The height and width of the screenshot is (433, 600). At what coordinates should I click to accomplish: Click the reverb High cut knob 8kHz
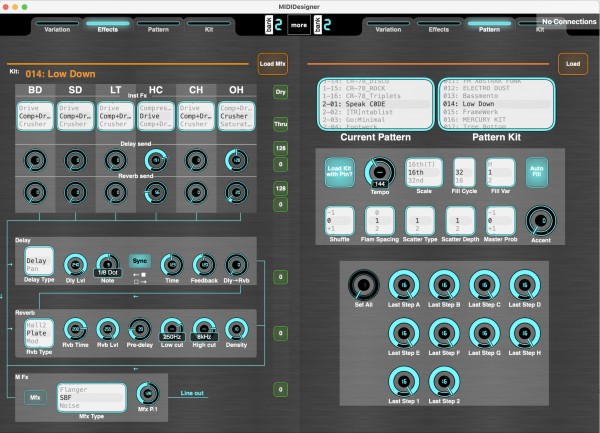point(204,330)
